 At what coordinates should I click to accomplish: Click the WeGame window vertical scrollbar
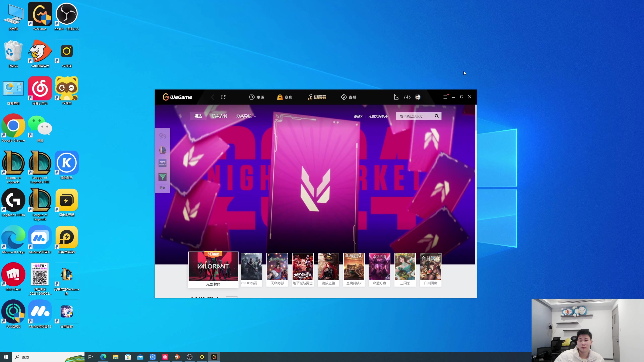[x=476, y=117]
